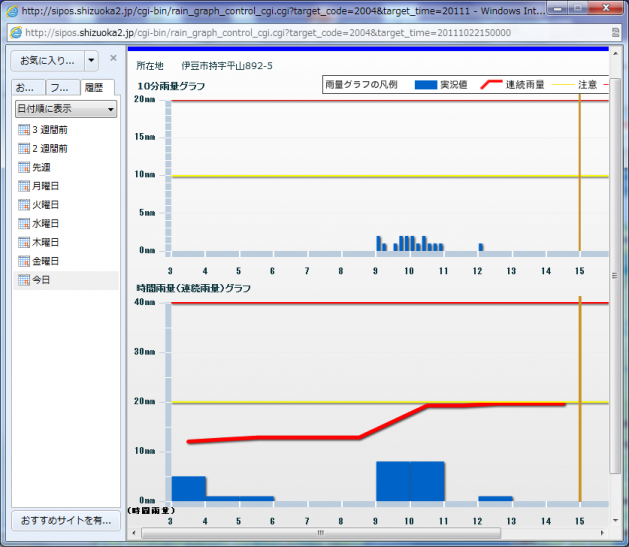
Task: Click the calendar icon beside 今日
Action: [24, 280]
